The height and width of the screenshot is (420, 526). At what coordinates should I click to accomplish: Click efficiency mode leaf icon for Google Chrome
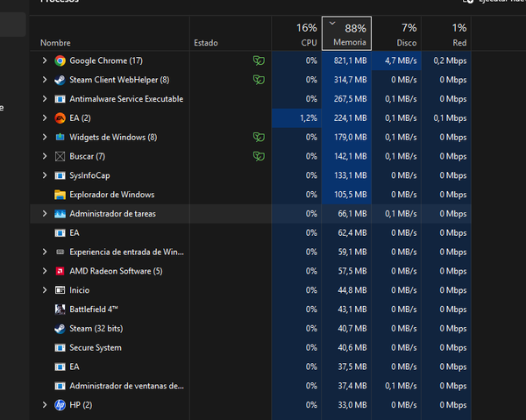point(259,61)
